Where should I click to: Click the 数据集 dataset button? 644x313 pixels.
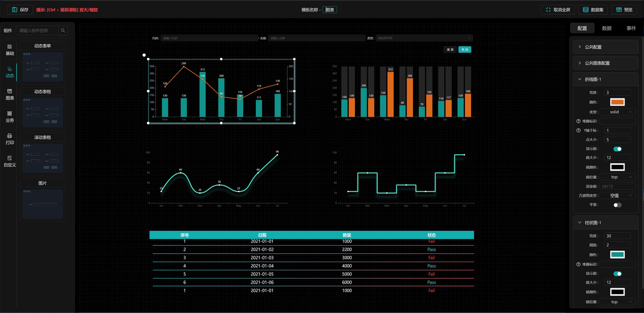tap(593, 10)
